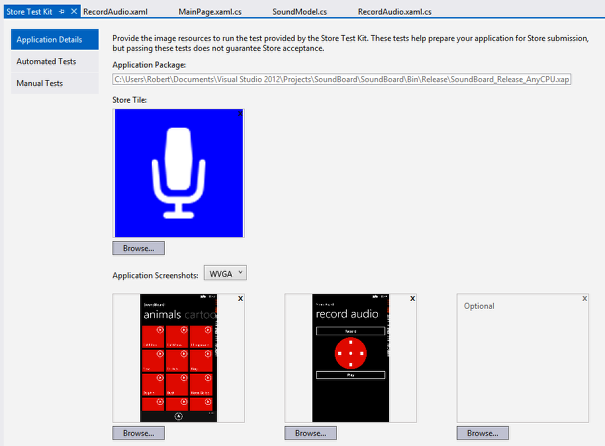Open the RecordAudio.xaml.cs tab
The width and height of the screenshot is (605, 446).
click(397, 10)
